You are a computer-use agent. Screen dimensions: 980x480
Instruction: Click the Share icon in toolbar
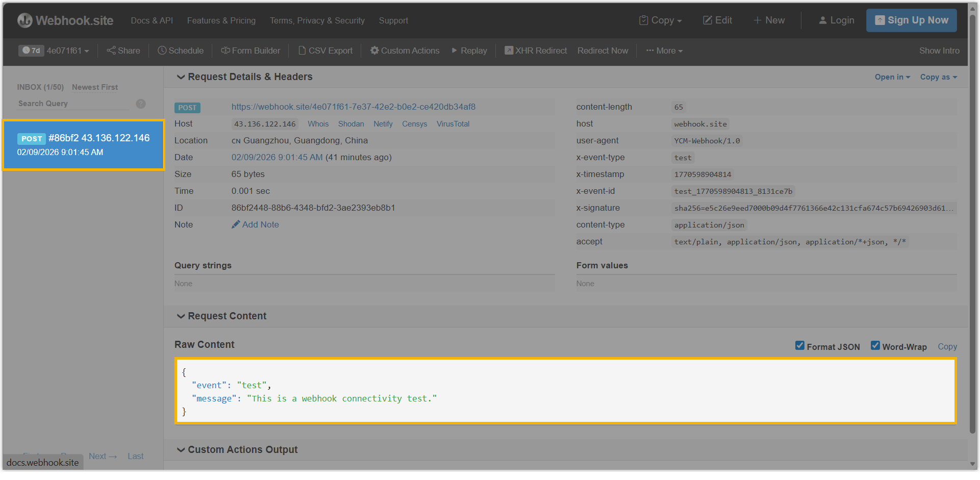pyautogui.click(x=111, y=50)
